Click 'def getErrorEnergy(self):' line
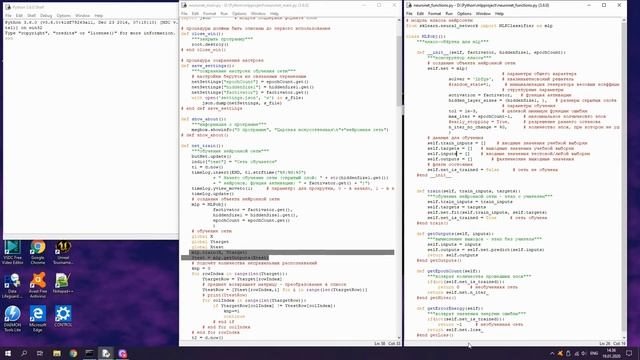640x360 pixels. point(449,308)
